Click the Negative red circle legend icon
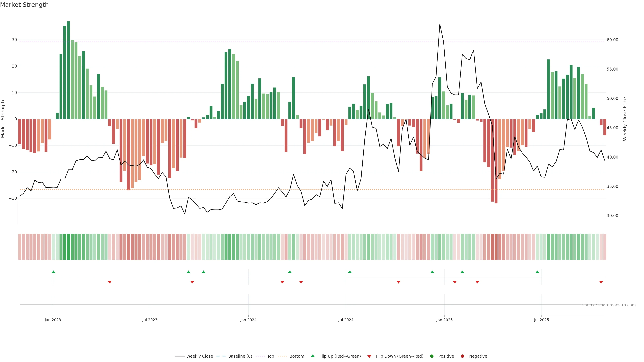Image resolution: width=644 pixels, height=362 pixels. point(462,356)
